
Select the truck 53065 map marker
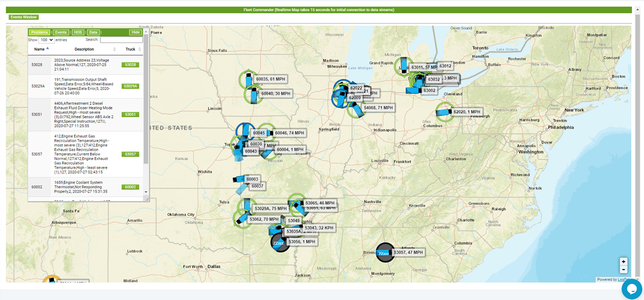(x=297, y=204)
